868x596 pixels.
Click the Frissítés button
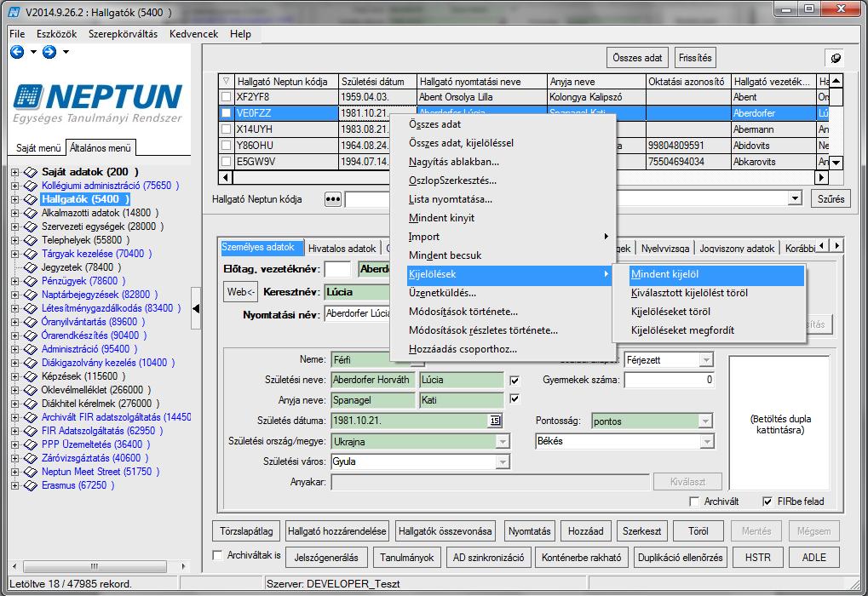coord(695,58)
